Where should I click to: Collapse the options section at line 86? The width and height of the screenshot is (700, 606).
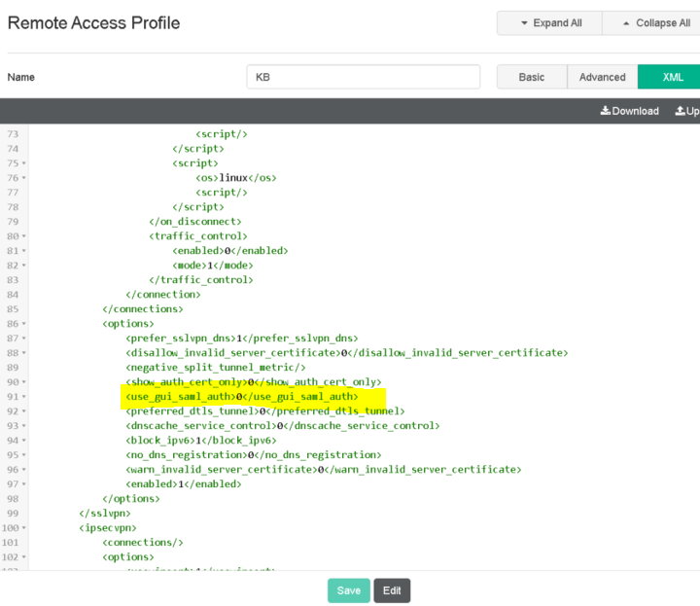24,324
